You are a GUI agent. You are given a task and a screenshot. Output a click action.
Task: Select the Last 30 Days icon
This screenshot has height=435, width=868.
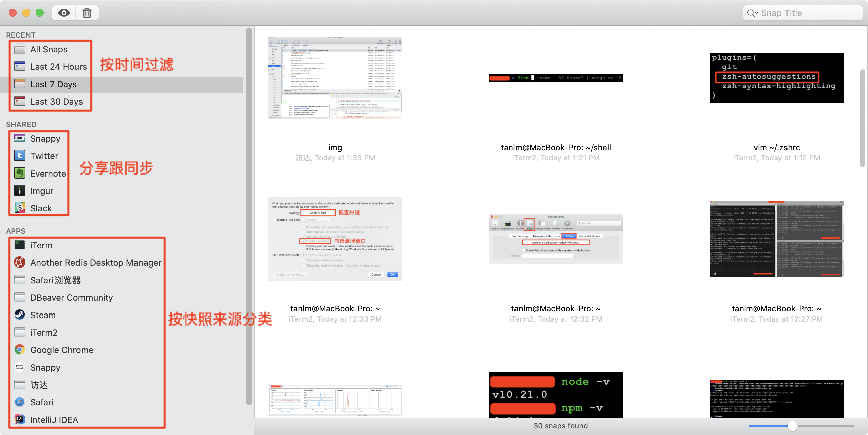(20, 101)
